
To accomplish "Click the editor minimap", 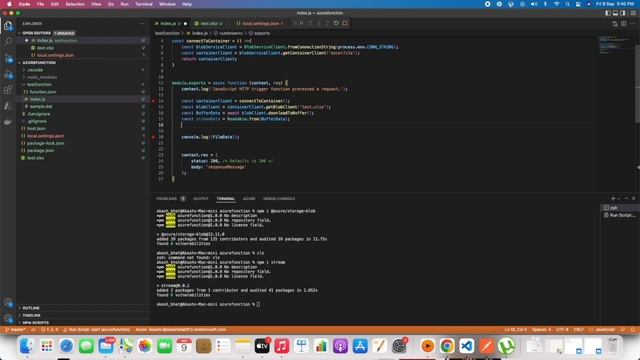I will pyautogui.click(x=615, y=45).
